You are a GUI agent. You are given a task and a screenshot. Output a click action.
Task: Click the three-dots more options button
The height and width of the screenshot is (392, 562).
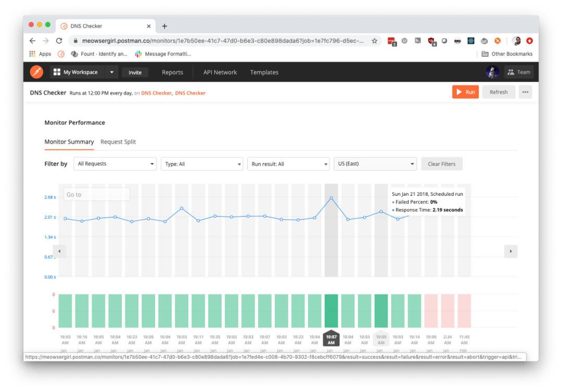coord(525,92)
